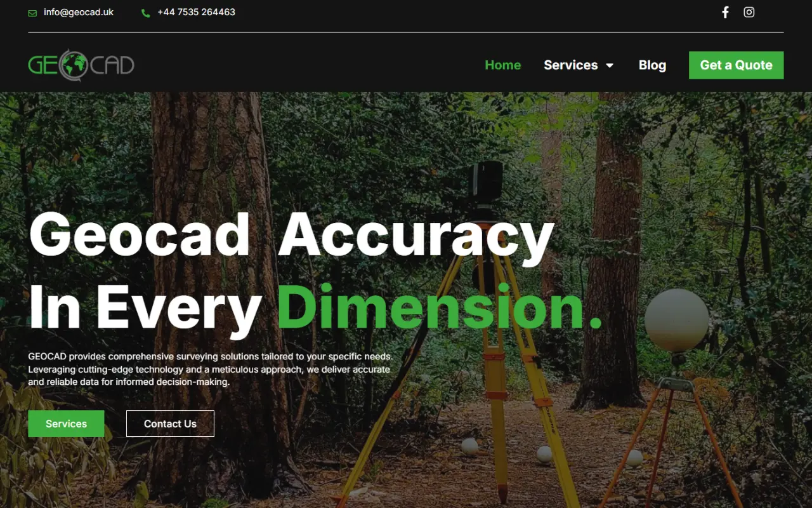
Task: Click the green Services hero button
Action: click(x=66, y=424)
